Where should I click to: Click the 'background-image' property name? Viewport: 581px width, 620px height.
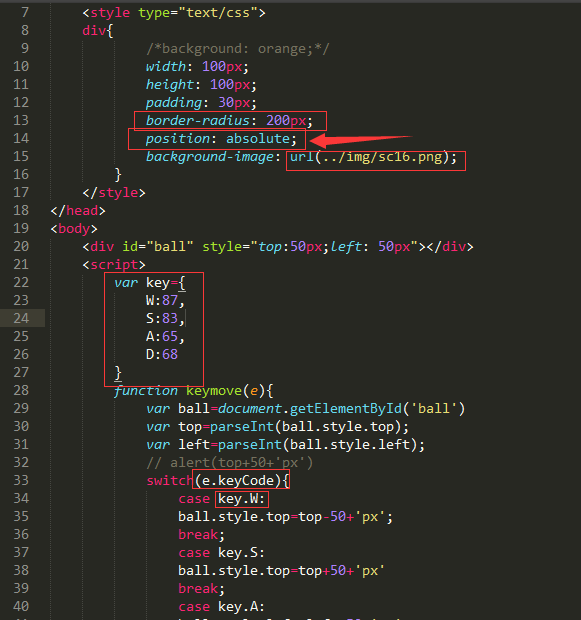pos(210,157)
